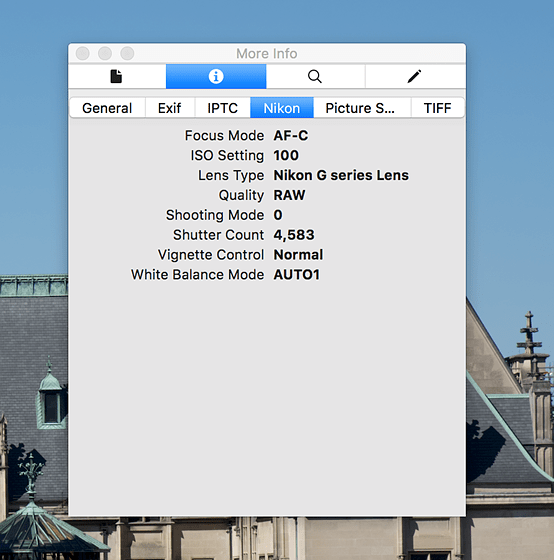Image resolution: width=554 pixels, height=560 pixels.
Task: Open the Picture S... tab
Action: point(362,108)
